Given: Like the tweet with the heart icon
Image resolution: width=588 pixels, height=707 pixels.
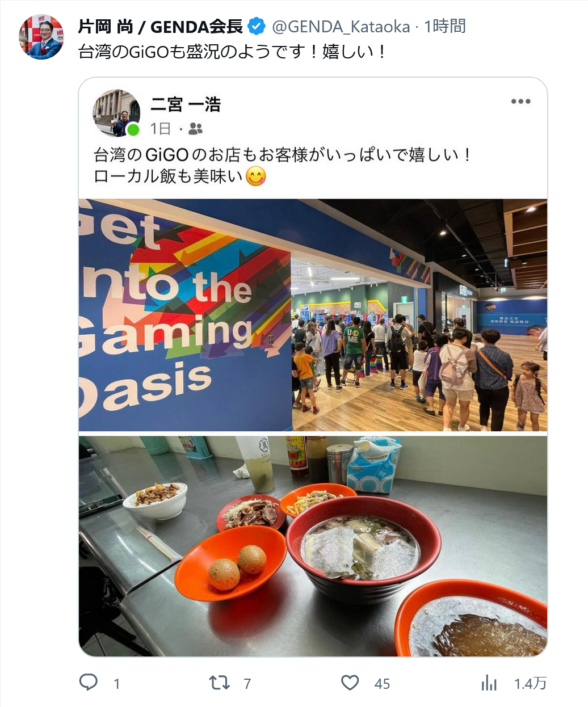Looking at the screenshot, I should [350, 683].
